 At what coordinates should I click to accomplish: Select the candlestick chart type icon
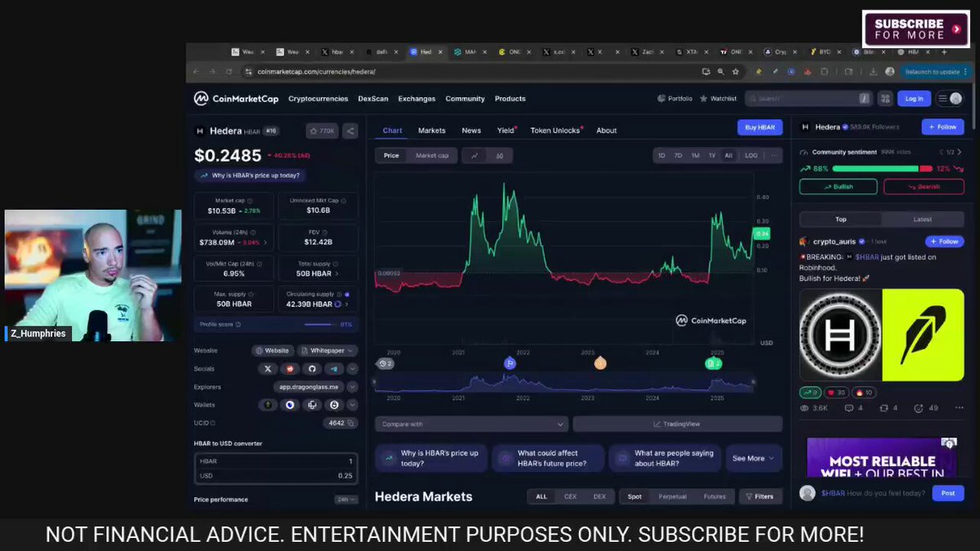click(x=499, y=155)
